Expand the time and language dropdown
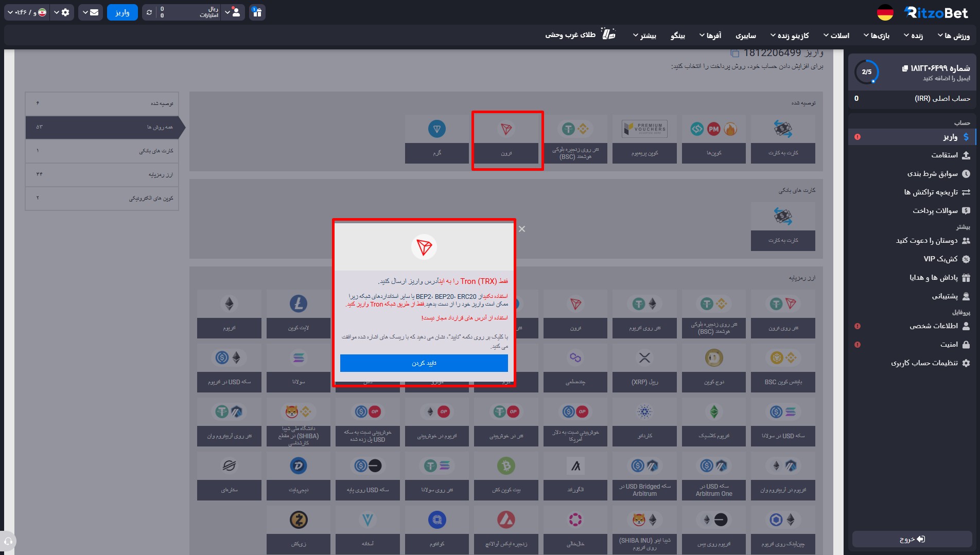The width and height of the screenshot is (980, 555). [27, 12]
